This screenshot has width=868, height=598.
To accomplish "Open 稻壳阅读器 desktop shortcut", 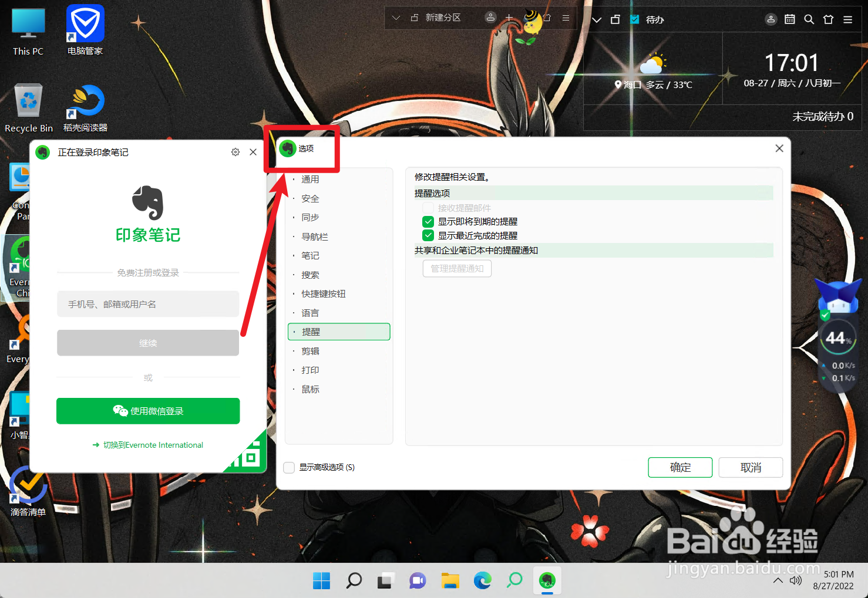I will [85, 108].
